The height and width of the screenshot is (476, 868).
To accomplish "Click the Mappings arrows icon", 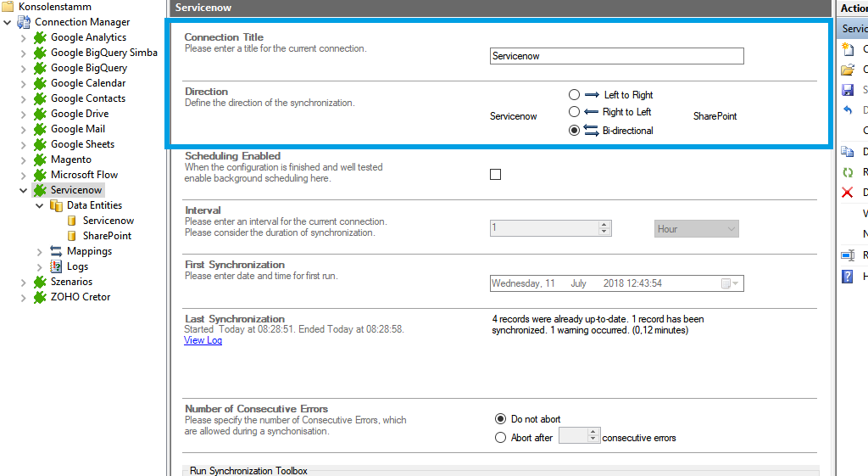I will click(x=56, y=251).
